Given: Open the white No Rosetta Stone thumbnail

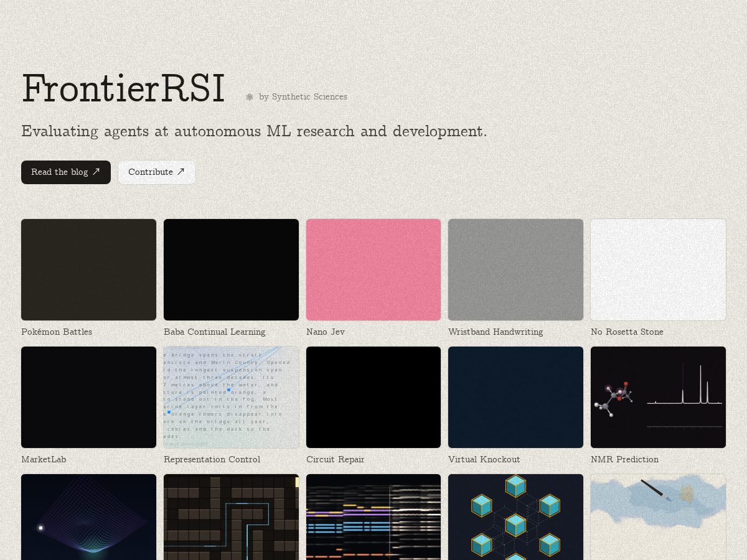Looking at the screenshot, I should click(658, 269).
